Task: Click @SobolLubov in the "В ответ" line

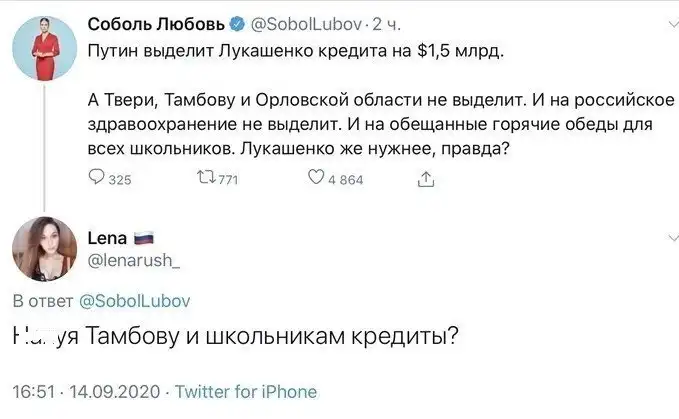Action: coord(132,299)
